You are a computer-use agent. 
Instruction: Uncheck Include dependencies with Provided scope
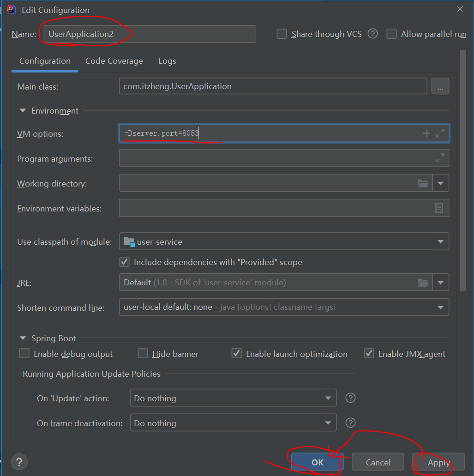(x=125, y=262)
